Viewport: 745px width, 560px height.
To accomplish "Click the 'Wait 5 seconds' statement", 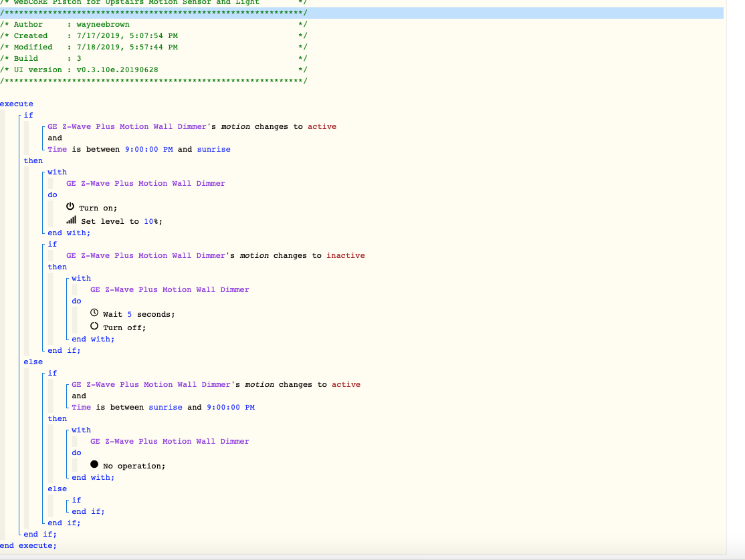I will [x=138, y=315].
